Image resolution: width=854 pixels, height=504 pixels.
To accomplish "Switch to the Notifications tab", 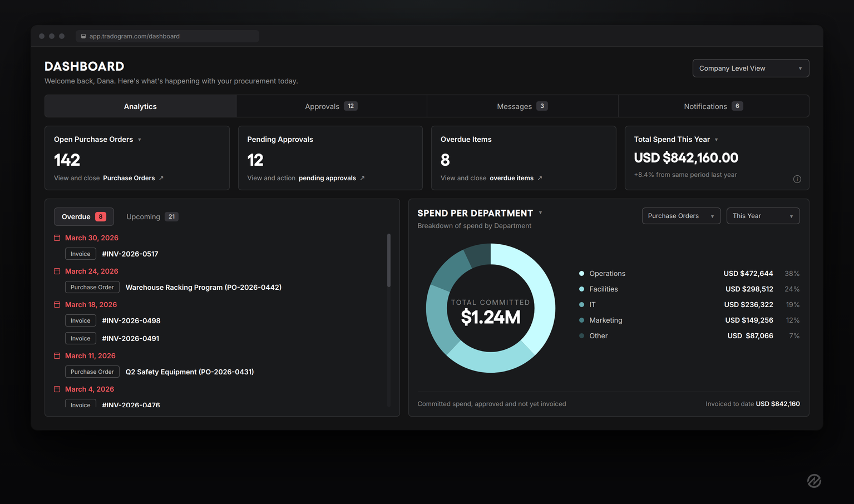I will (713, 106).
